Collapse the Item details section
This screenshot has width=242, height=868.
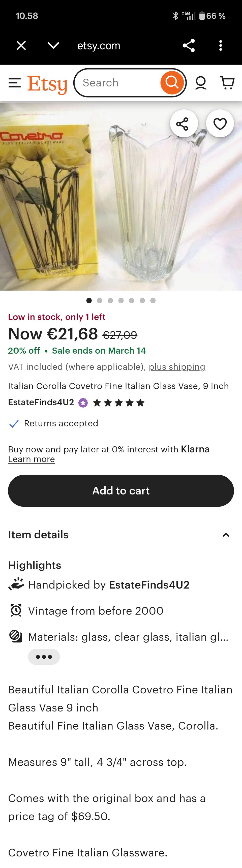pos(226,534)
